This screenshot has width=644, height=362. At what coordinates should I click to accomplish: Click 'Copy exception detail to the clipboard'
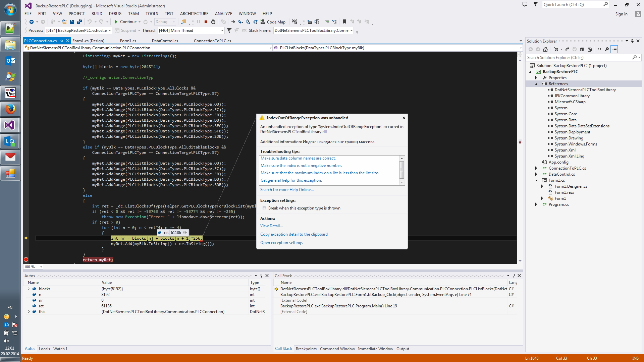point(294,234)
